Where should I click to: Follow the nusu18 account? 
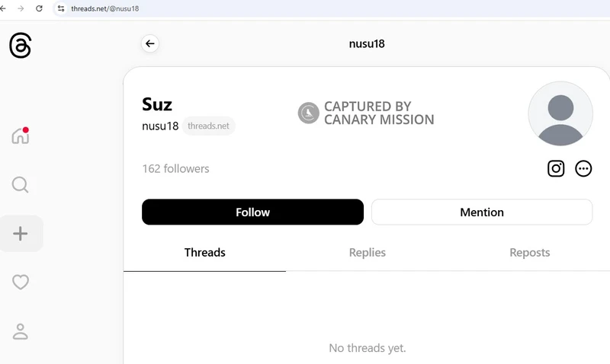(253, 212)
